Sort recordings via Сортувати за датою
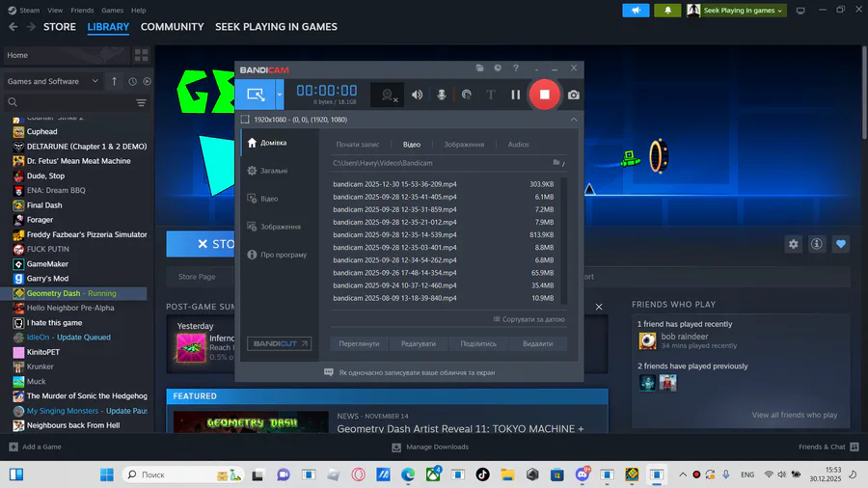Image resolution: width=868 pixels, height=488 pixels. click(x=529, y=319)
